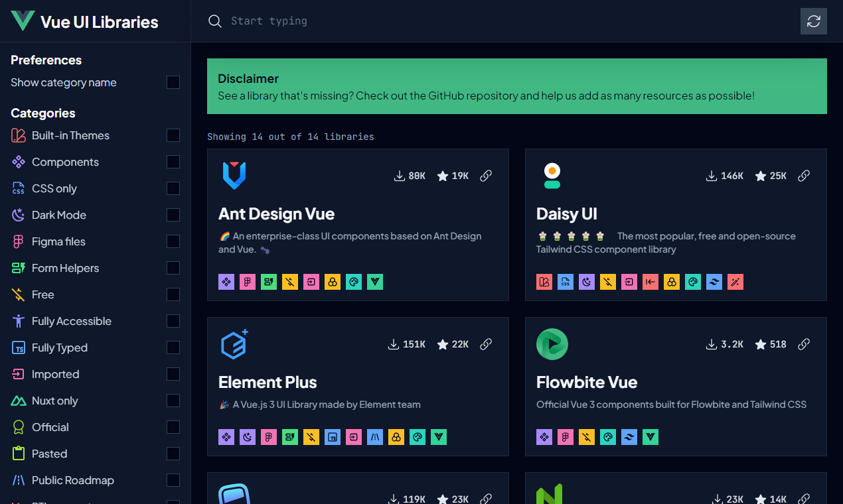Click the magnifier search icon

(x=215, y=21)
